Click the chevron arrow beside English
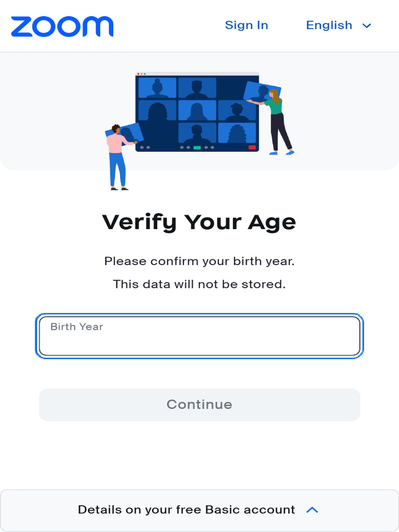The image size is (399, 532). point(367,26)
